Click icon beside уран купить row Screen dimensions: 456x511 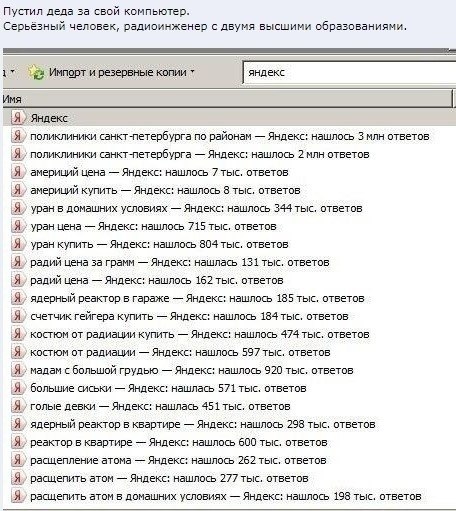(x=18, y=244)
